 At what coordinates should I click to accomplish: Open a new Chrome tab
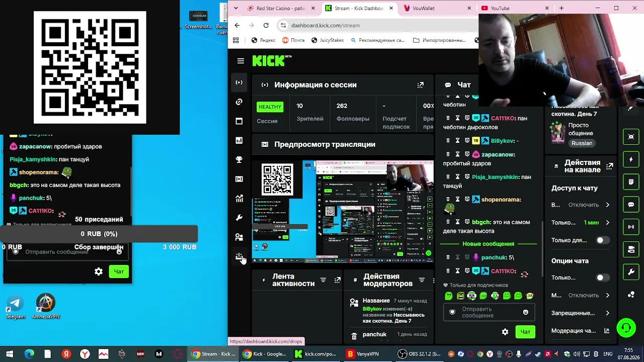click(561, 8)
